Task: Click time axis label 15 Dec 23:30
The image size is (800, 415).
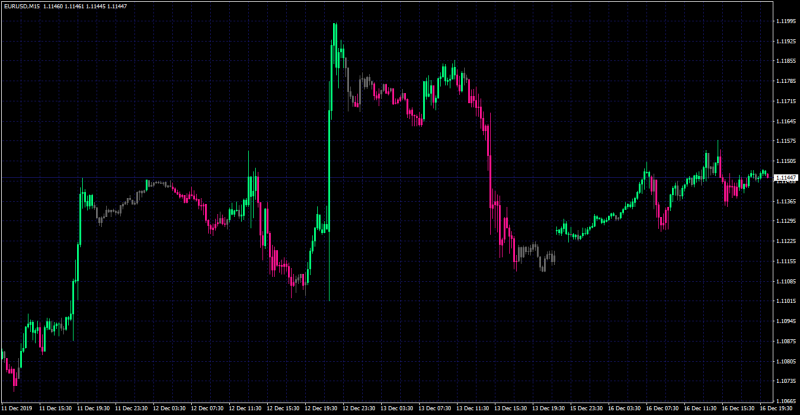Action: click(x=587, y=408)
